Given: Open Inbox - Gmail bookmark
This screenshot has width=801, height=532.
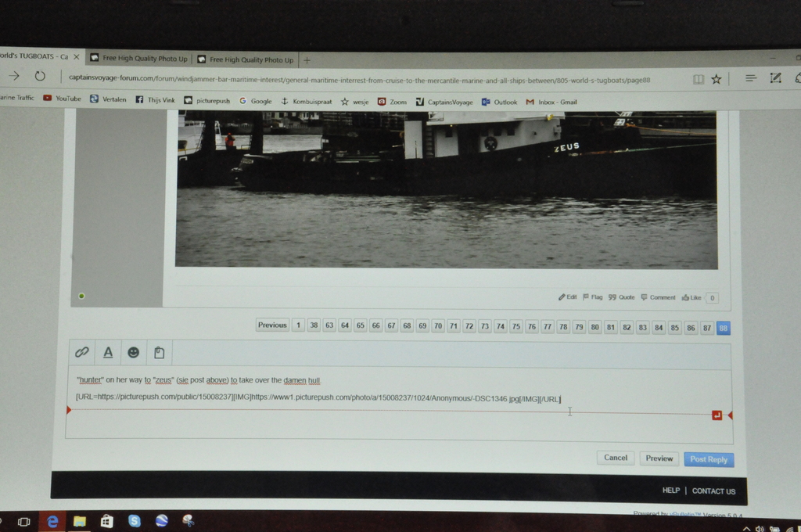Looking at the screenshot, I should pyautogui.click(x=551, y=102).
